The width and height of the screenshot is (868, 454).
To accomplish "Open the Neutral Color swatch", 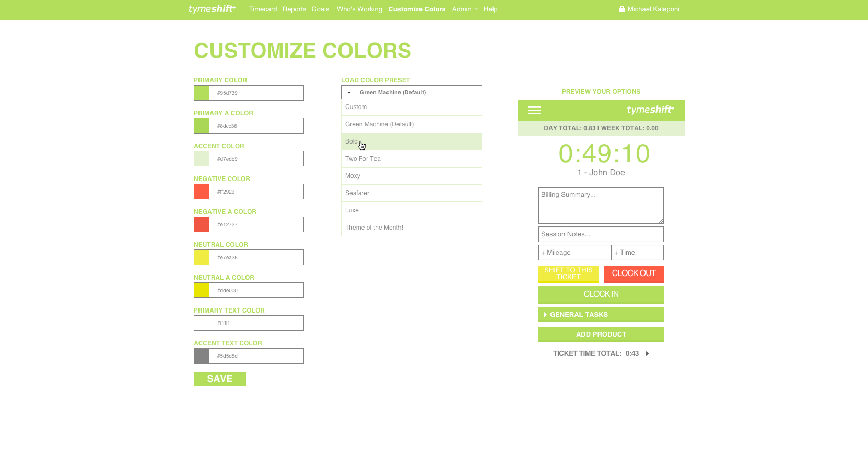I will pos(202,257).
